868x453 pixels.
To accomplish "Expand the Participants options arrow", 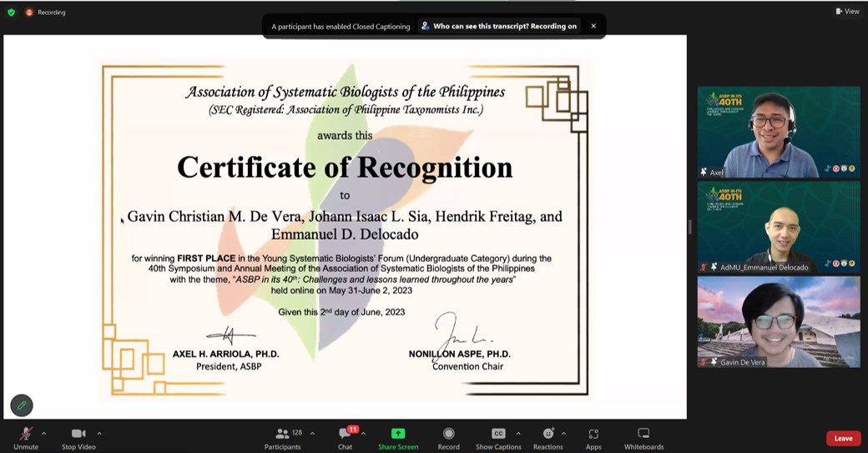I will point(312,434).
